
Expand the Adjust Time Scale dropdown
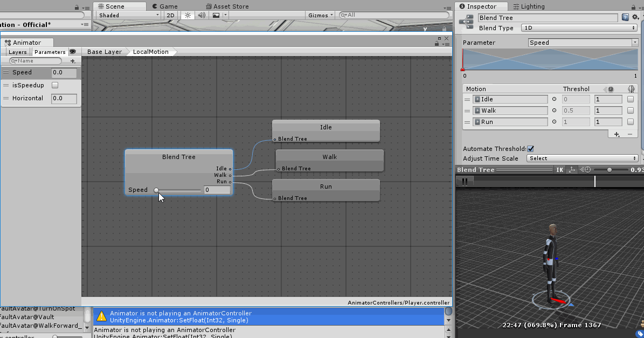click(582, 158)
